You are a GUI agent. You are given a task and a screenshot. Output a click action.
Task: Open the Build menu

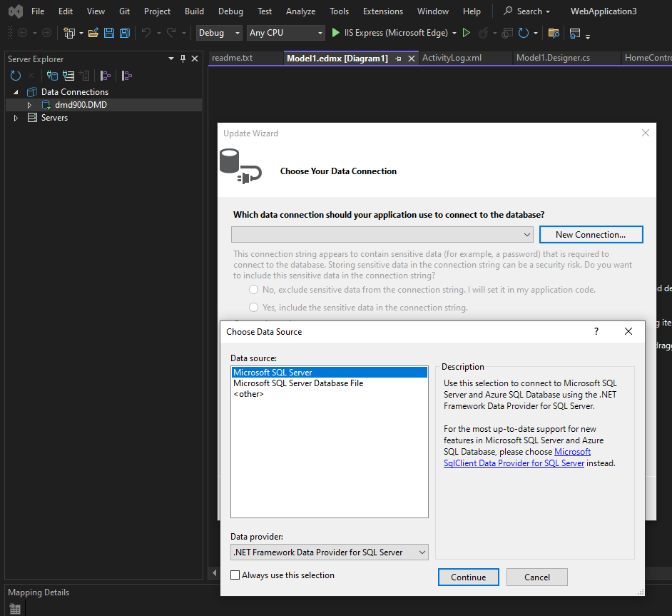click(x=194, y=11)
